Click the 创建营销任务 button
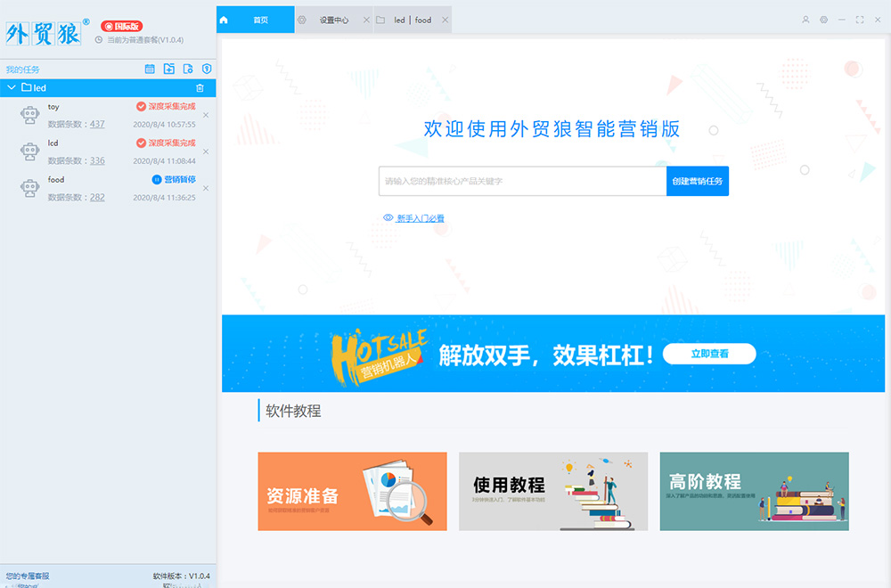Viewport: 891px width, 588px height. (x=698, y=181)
